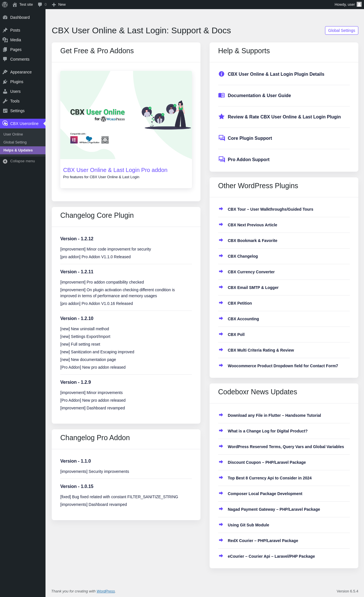The width and height of the screenshot is (364, 597).
Task: Click the Dashboard gauge icon
Action: [x=5, y=17]
